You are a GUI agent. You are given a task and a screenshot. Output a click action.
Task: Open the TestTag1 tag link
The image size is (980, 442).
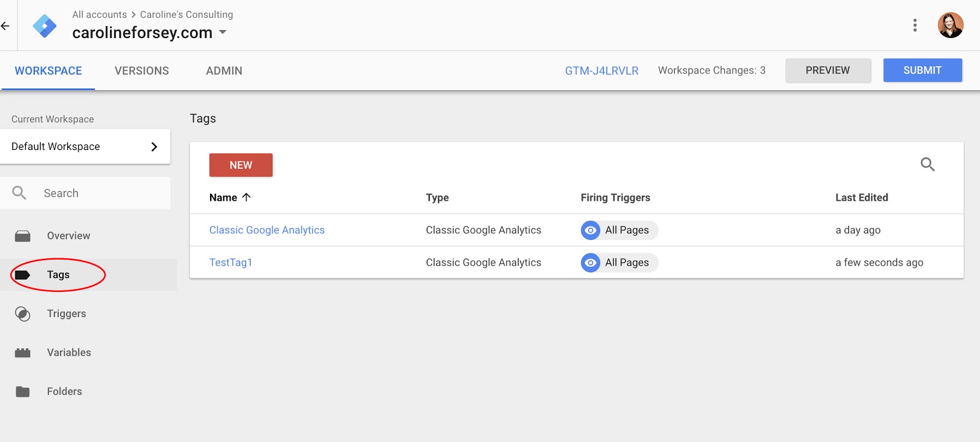pos(230,263)
